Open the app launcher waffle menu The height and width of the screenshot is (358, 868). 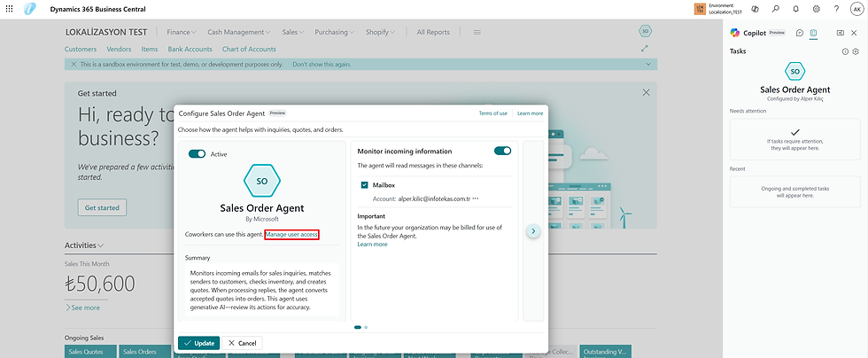[x=10, y=9]
